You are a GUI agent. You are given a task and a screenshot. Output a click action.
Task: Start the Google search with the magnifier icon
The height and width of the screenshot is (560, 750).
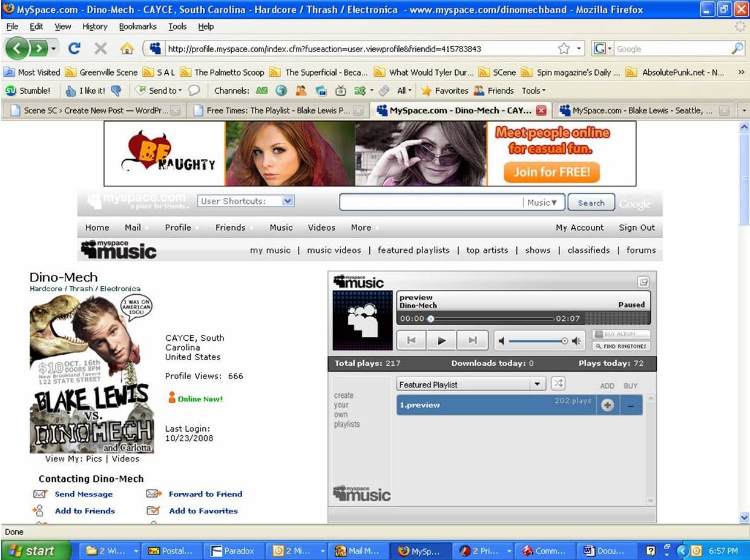(x=737, y=48)
